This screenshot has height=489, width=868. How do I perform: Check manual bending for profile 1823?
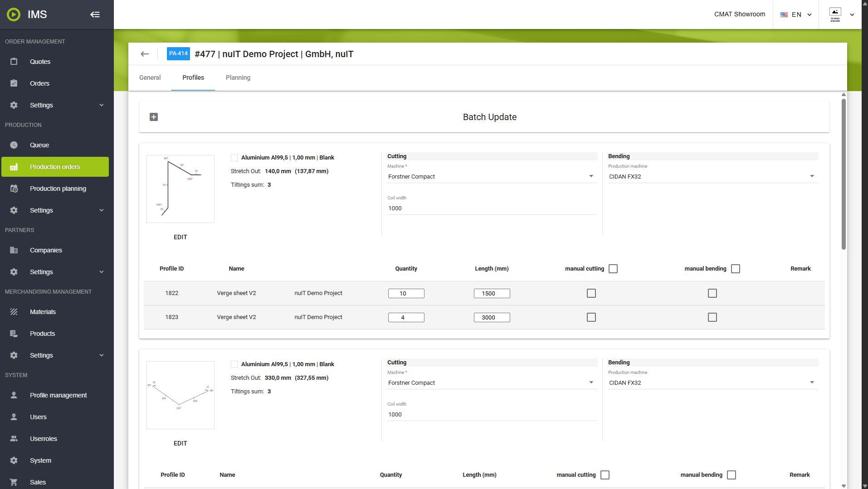tap(712, 317)
